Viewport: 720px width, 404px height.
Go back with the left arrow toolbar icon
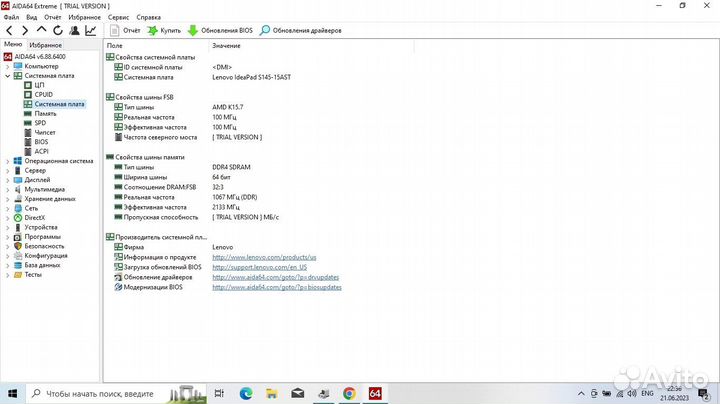9,30
